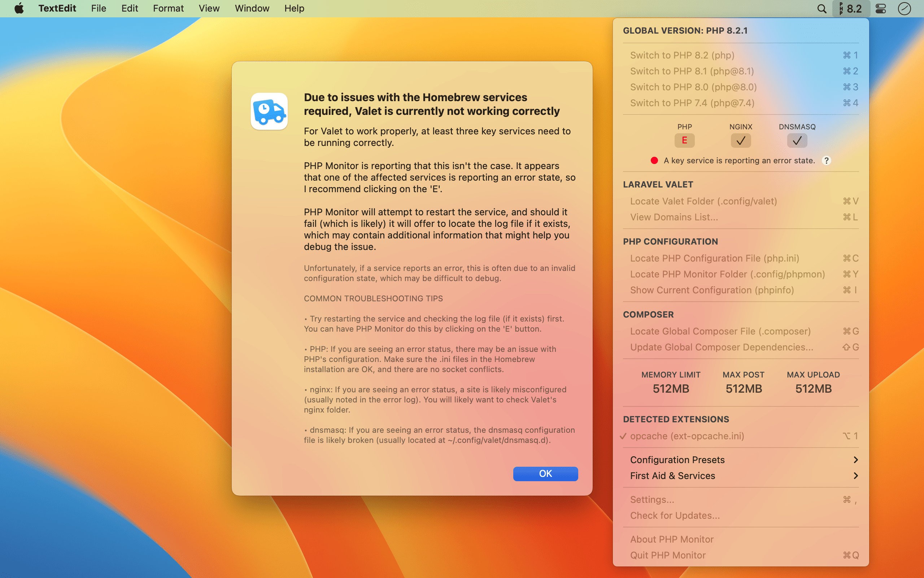Click OK to dismiss the dialog
The width and height of the screenshot is (924, 578).
point(545,474)
